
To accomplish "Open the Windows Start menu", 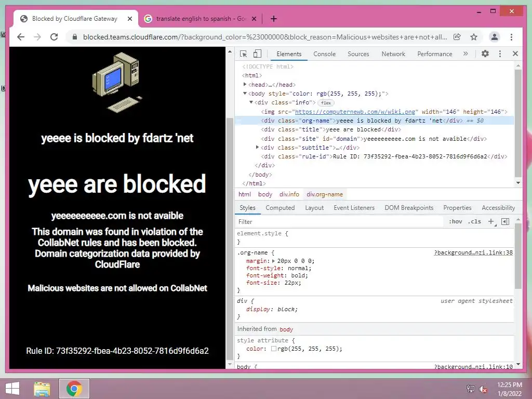I will pos(12,389).
